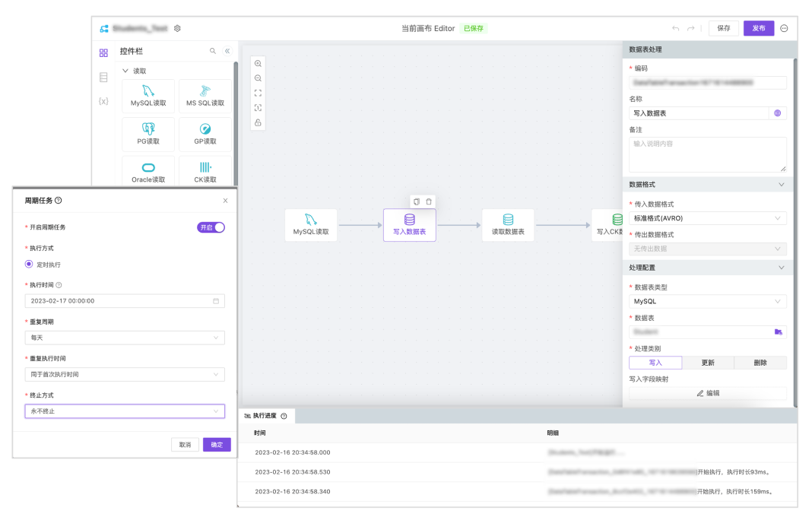Image resolution: width=812 pixels, height=520 pixels.
Task: Toggle the 开启周期任务 switch off
Action: [x=211, y=227]
